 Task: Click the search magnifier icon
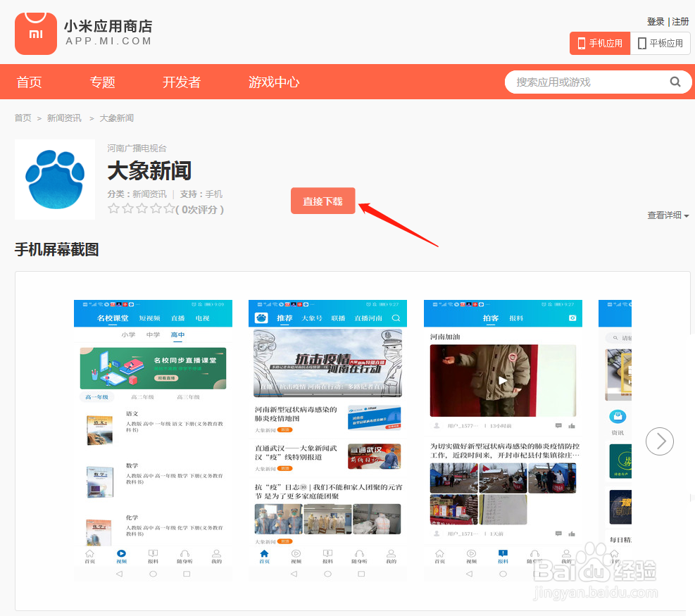tap(675, 82)
